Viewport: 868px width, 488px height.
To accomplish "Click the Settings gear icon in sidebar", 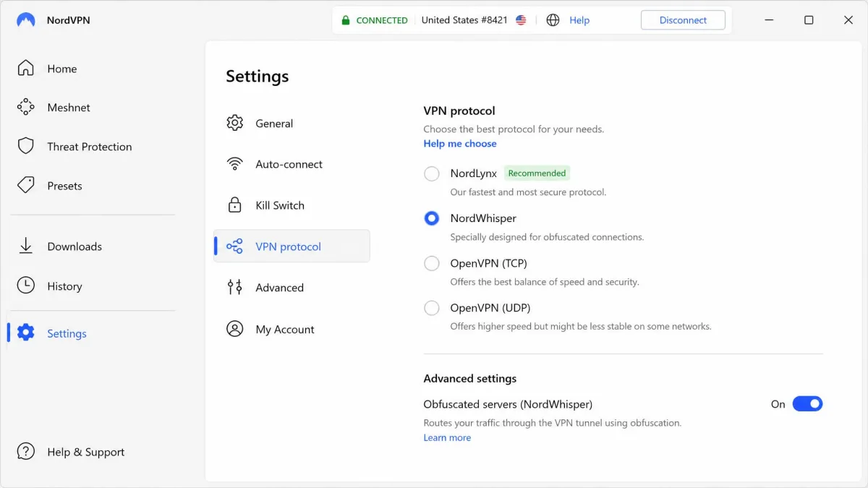I will pyautogui.click(x=26, y=333).
